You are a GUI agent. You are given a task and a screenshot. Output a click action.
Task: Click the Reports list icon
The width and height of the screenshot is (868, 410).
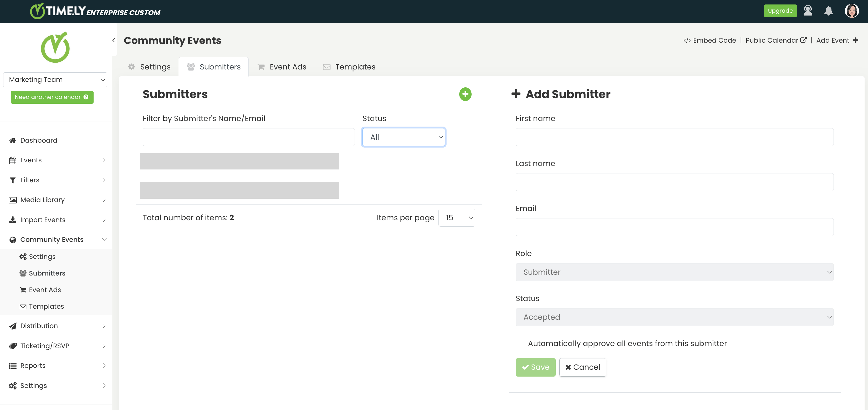pyautogui.click(x=13, y=366)
